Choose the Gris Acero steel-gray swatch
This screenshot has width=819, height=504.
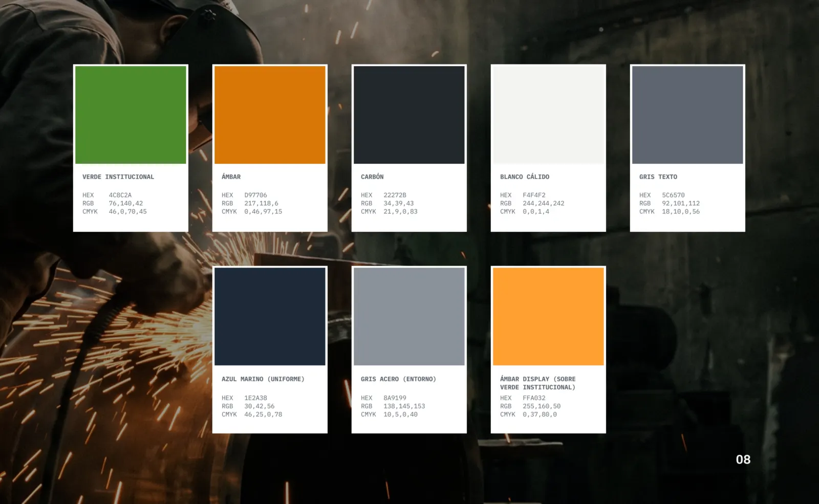click(x=409, y=317)
